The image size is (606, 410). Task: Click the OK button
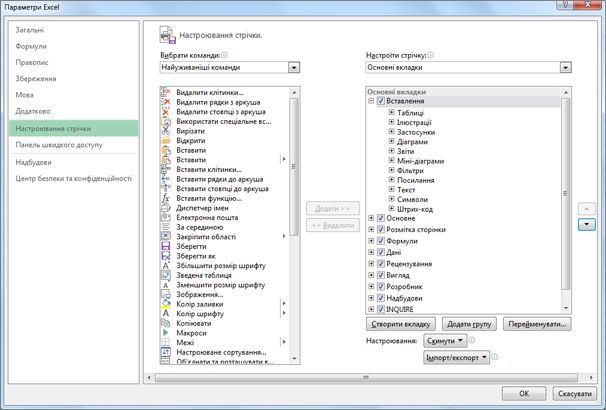coord(524,394)
